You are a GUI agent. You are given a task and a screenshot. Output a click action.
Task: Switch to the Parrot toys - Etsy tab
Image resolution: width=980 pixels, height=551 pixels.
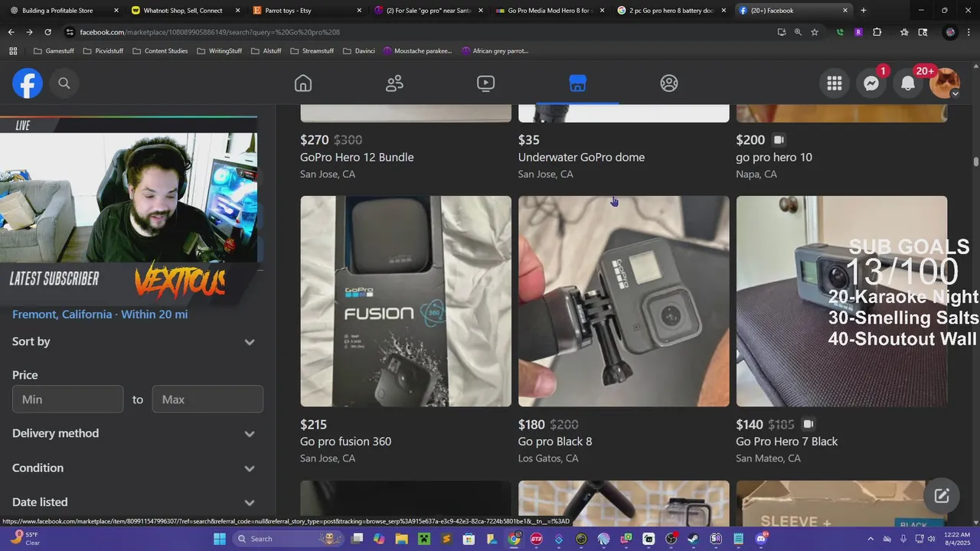306,11
